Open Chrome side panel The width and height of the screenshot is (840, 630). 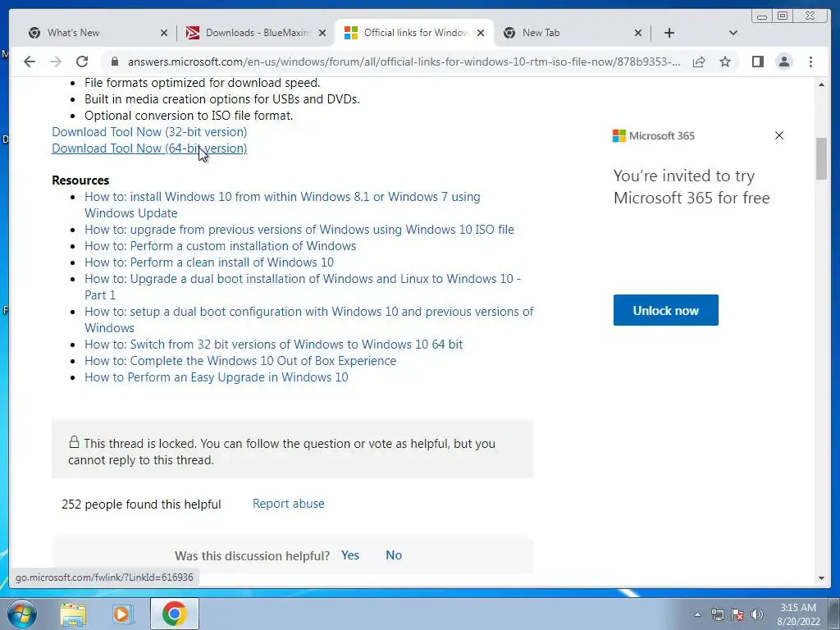click(x=757, y=62)
